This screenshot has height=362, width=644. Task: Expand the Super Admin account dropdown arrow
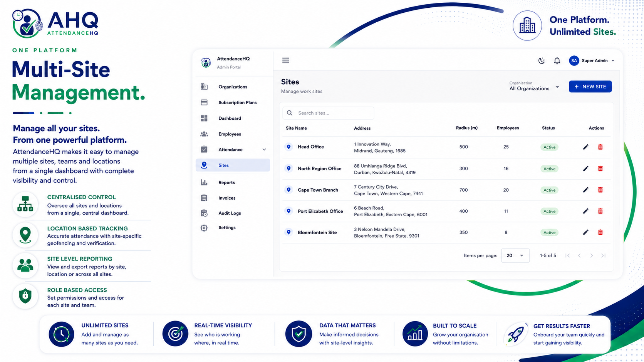[x=613, y=61]
